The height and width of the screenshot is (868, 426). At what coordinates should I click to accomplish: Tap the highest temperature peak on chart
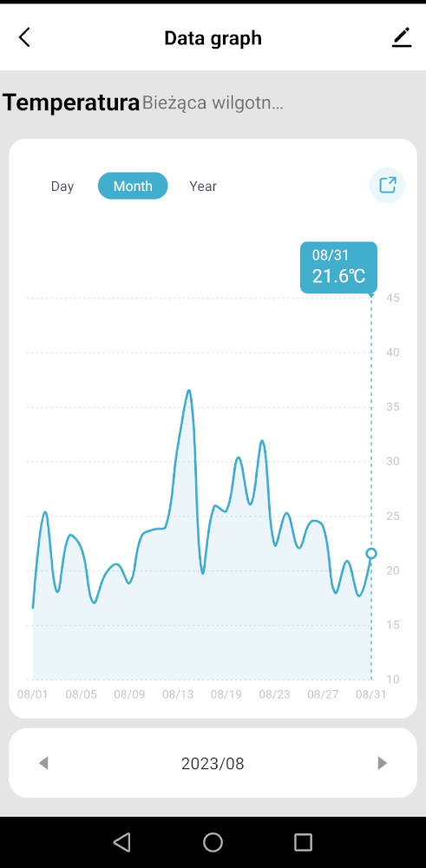[x=188, y=391]
